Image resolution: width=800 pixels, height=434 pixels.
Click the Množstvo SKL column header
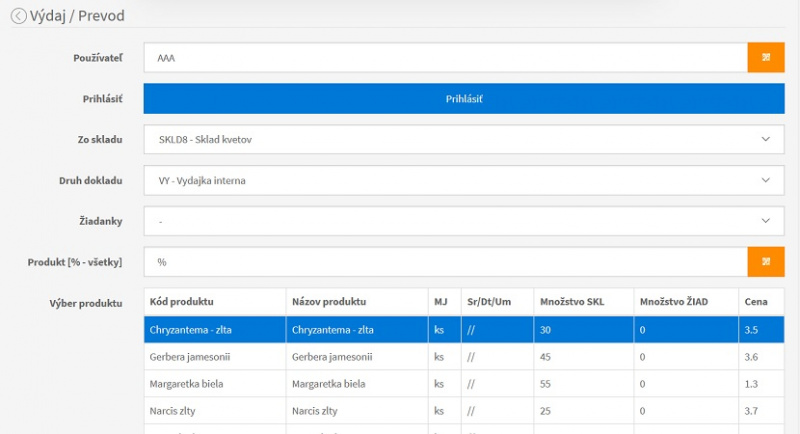[572, 302]
